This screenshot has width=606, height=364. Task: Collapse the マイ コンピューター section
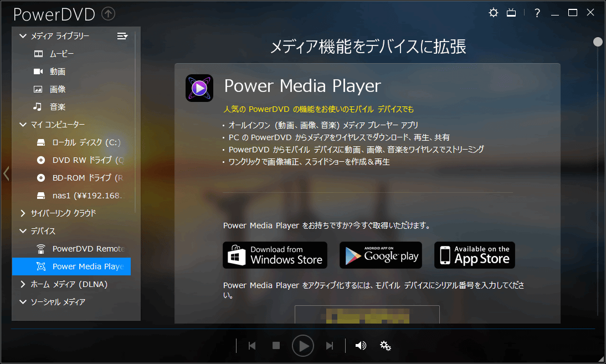[23, 125]
